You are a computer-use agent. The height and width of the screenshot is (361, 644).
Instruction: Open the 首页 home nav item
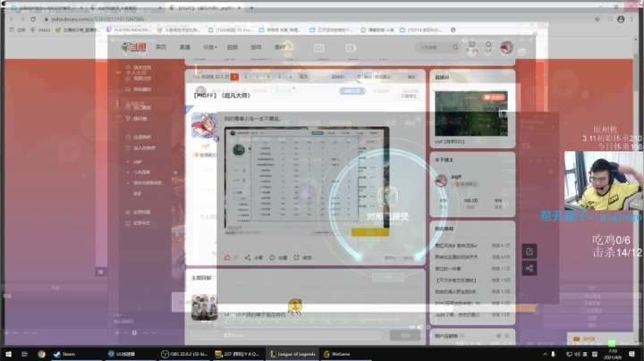click(161, 47)
